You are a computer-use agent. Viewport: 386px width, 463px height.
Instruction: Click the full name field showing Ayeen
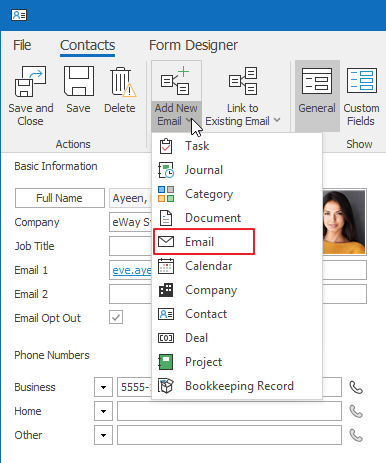click(131, 198)
